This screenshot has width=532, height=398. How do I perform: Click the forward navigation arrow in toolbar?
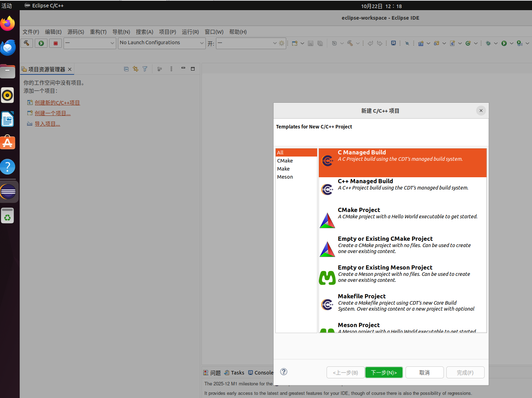point(380,43)
